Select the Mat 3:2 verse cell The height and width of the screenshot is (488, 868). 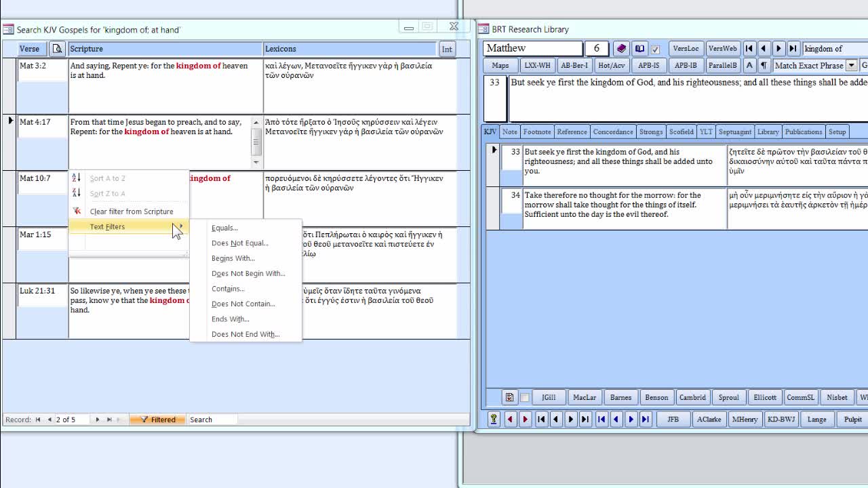coord(42,71)
